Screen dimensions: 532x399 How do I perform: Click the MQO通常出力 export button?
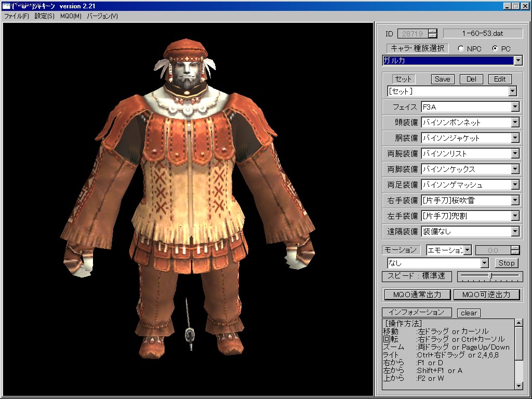(x=417, y=295)
